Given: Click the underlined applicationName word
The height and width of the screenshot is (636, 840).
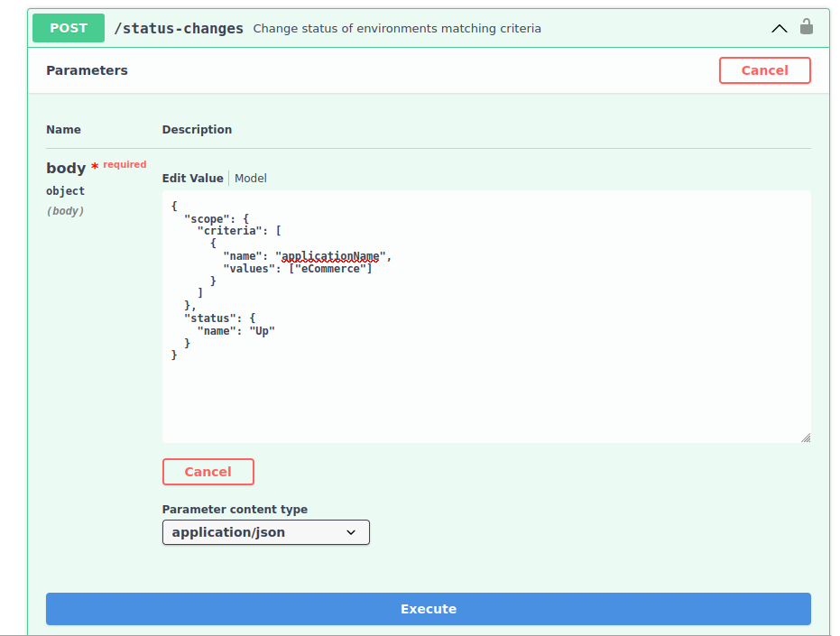Looking at the screenshot, I should 330,256.
